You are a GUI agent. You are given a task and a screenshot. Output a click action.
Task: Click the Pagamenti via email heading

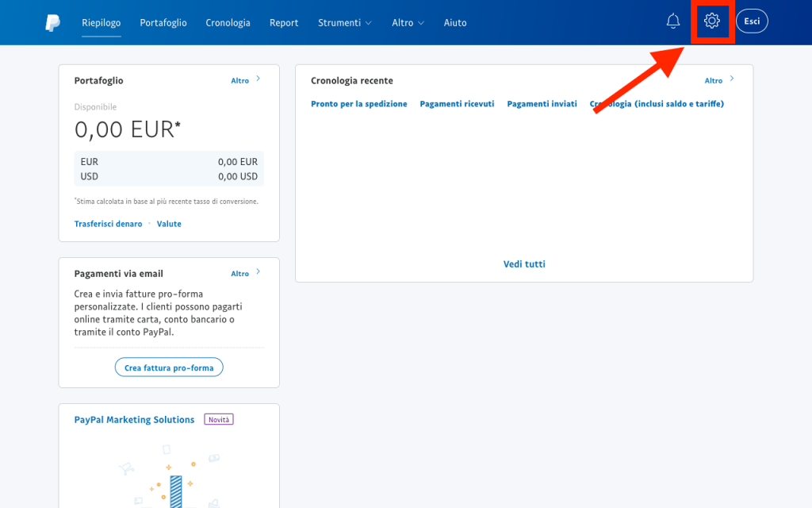click(119, 274)
